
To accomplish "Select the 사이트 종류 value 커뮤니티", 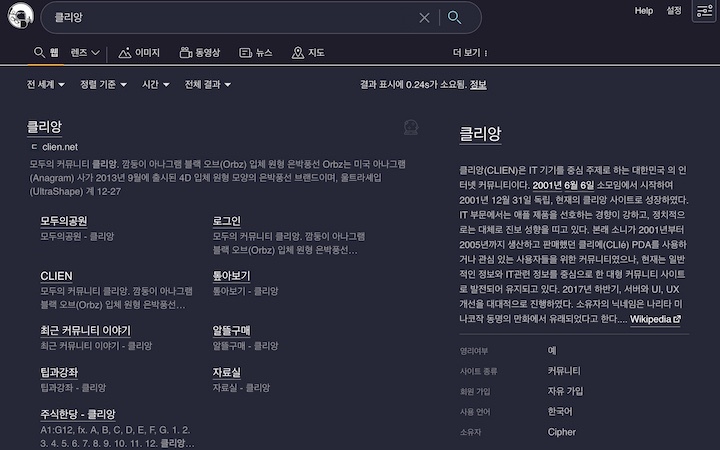I will coord(564,371).
